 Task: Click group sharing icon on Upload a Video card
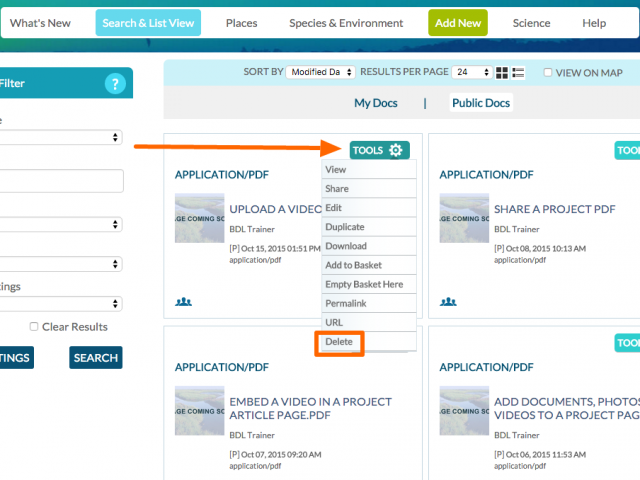click(x=183, y=302)
